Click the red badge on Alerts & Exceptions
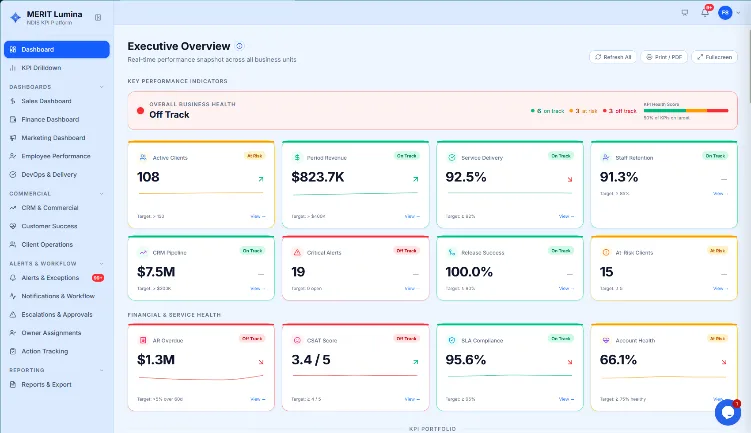 point(98,278)
